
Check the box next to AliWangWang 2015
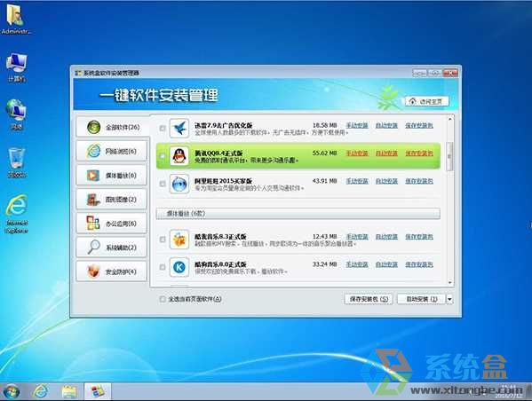coord(163,184)
